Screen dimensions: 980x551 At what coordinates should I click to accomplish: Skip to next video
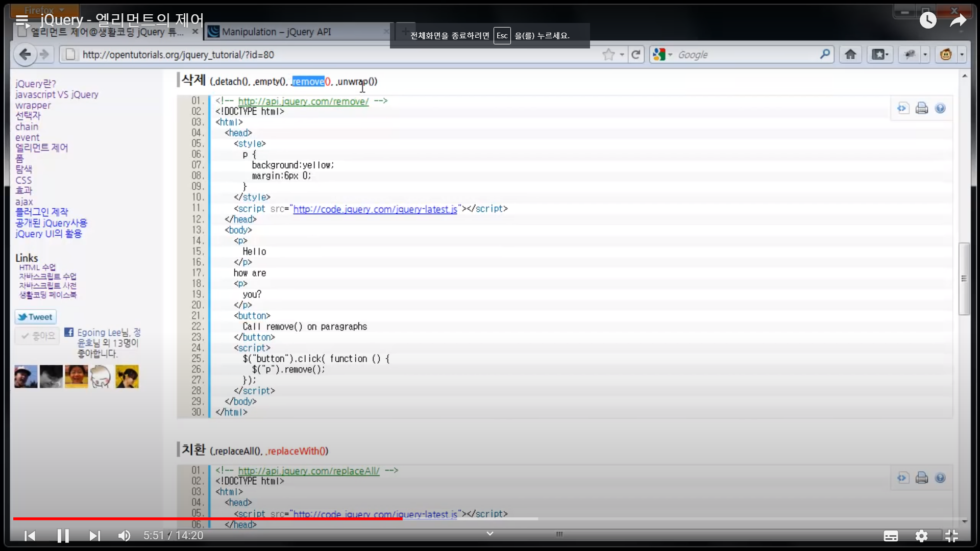(94, 536)
